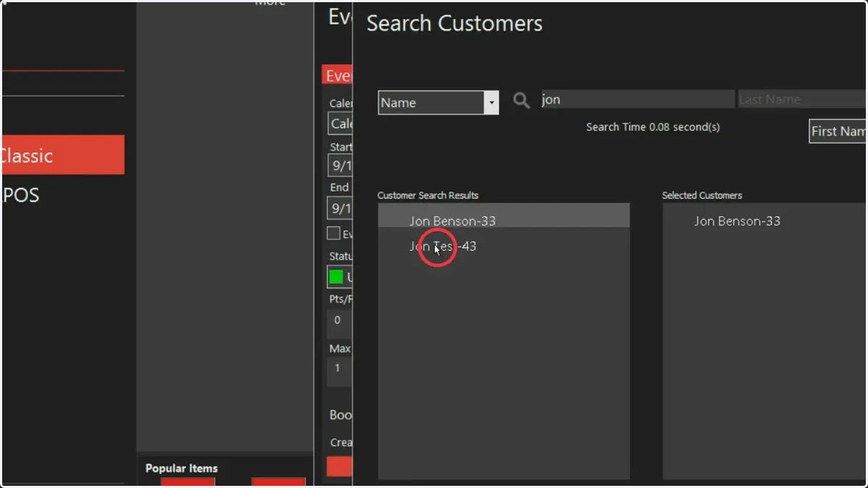868x488 pixels.
Task: Click the End date field
Action: (x=340, y=209)
